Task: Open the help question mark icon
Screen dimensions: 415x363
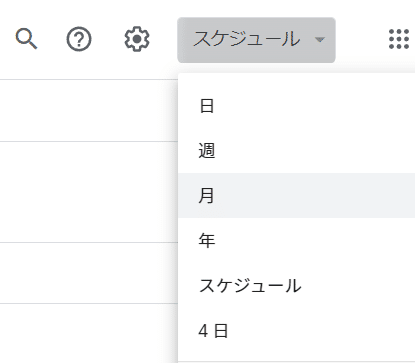Action: coord(79,39)
